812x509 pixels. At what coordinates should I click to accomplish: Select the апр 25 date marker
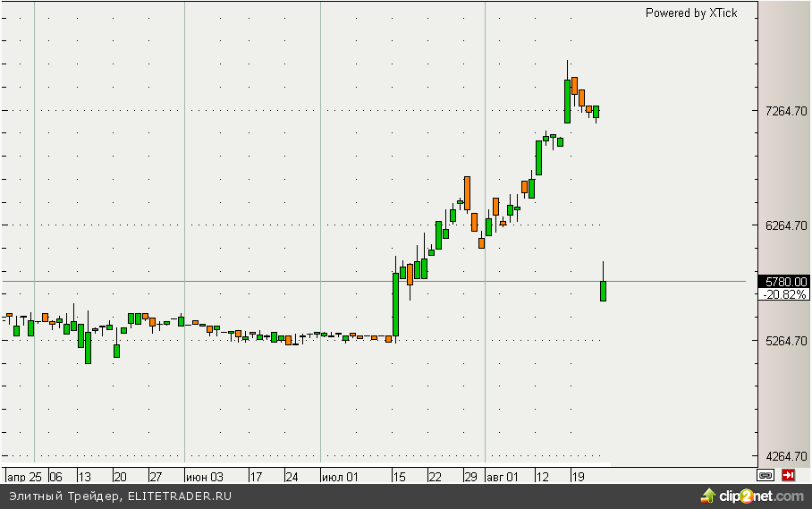point(24,476)
